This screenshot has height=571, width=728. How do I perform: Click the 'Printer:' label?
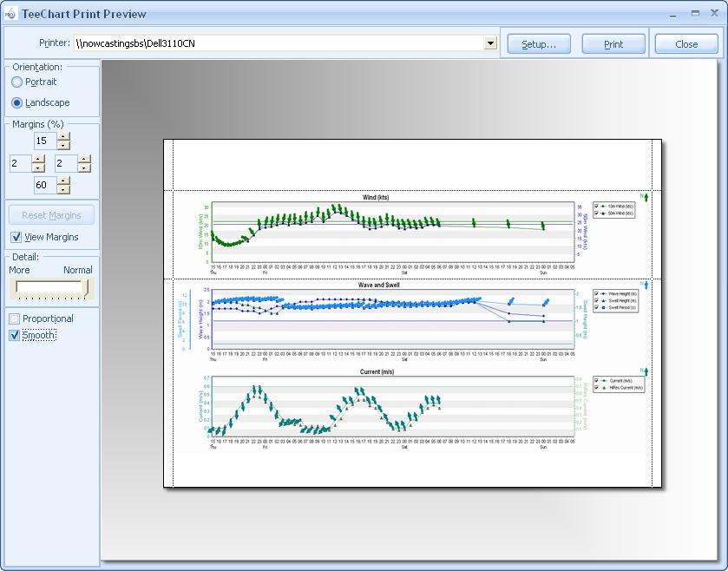pyautogui.click(x=55, y=43)
